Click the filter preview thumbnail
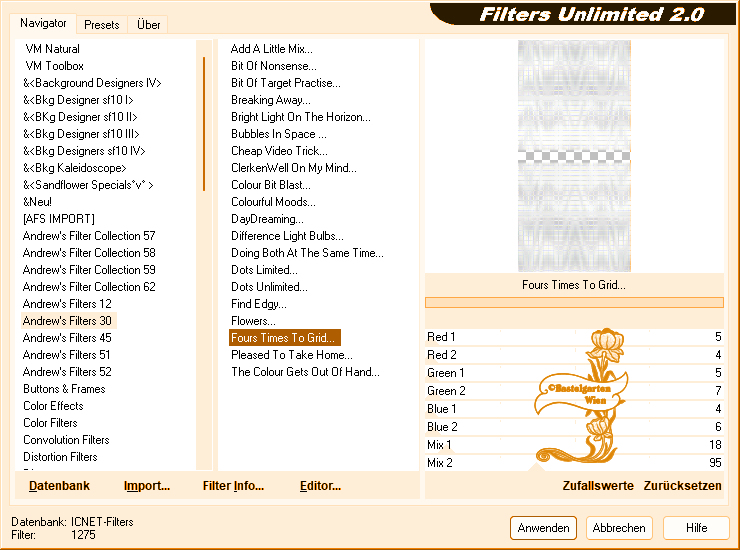The height and width of the screenshot is (550, 740). click(574, 156)
